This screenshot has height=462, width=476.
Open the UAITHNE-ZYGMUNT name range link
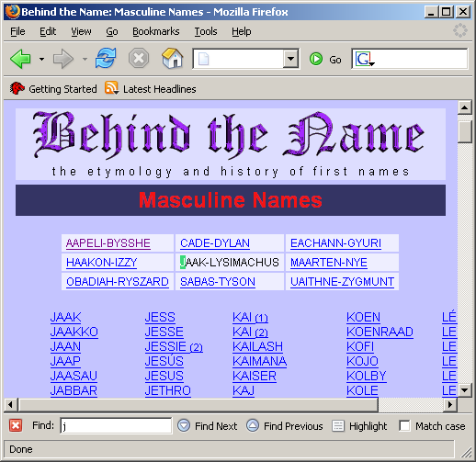click(x=342, y=282)
